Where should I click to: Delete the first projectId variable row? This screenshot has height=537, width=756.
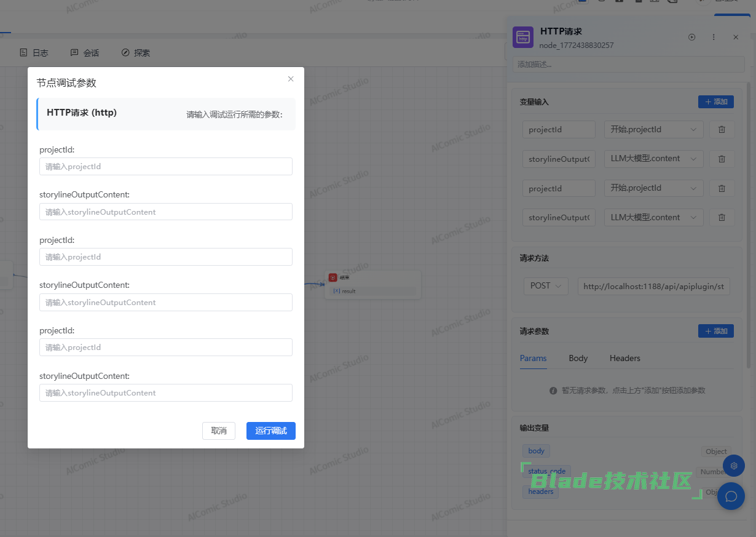coord(722,130)
